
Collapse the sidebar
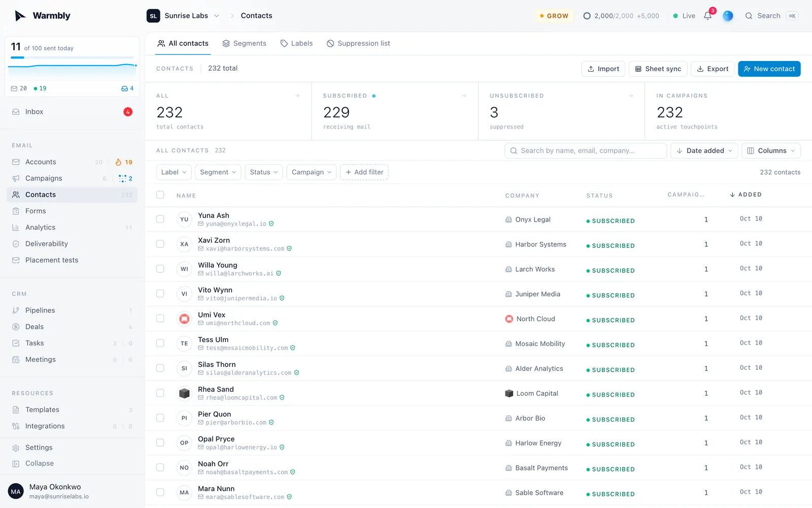pos(72,463)
